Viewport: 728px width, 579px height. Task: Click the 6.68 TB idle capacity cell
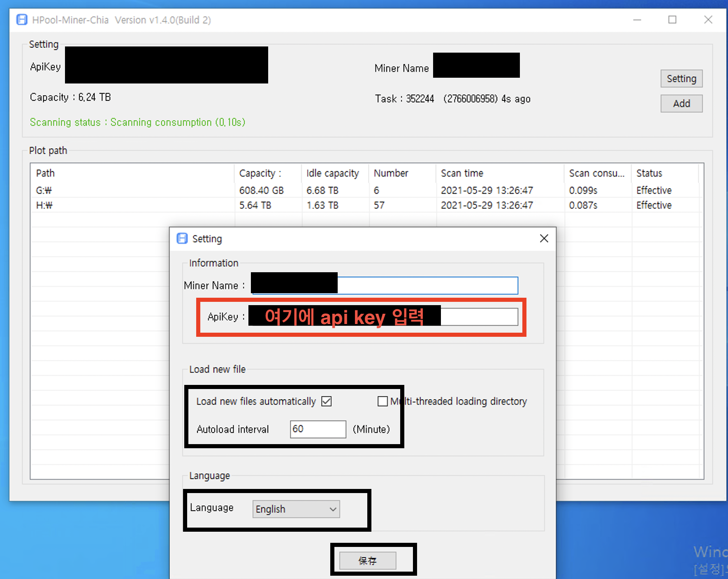322,190
